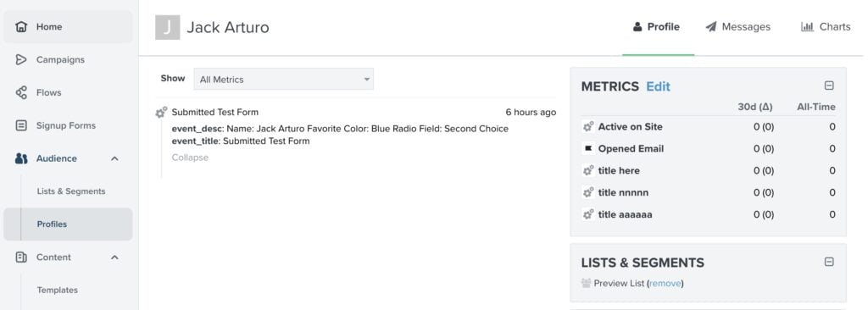Image resolution: width=868 pixels, height=310 pixels.
Task: Open Campaigns via the paper-plane icon
Action: tap(21, 60)
